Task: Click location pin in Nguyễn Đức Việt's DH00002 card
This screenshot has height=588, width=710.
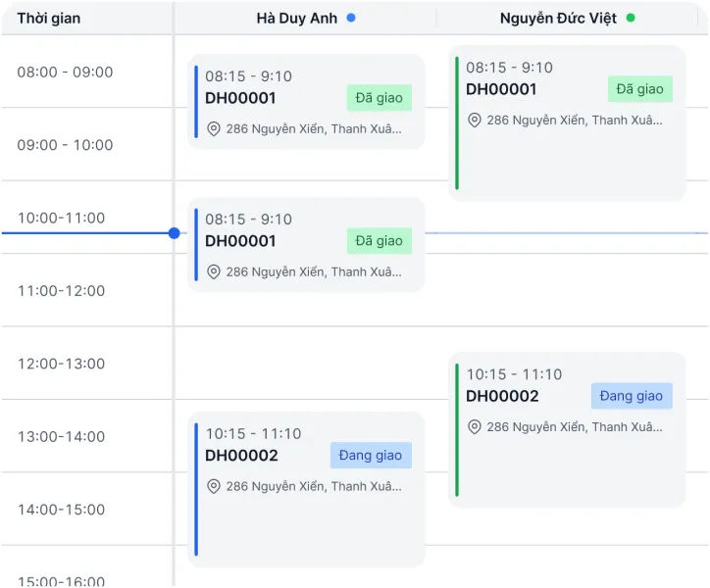Action: [x=474, y=427]
